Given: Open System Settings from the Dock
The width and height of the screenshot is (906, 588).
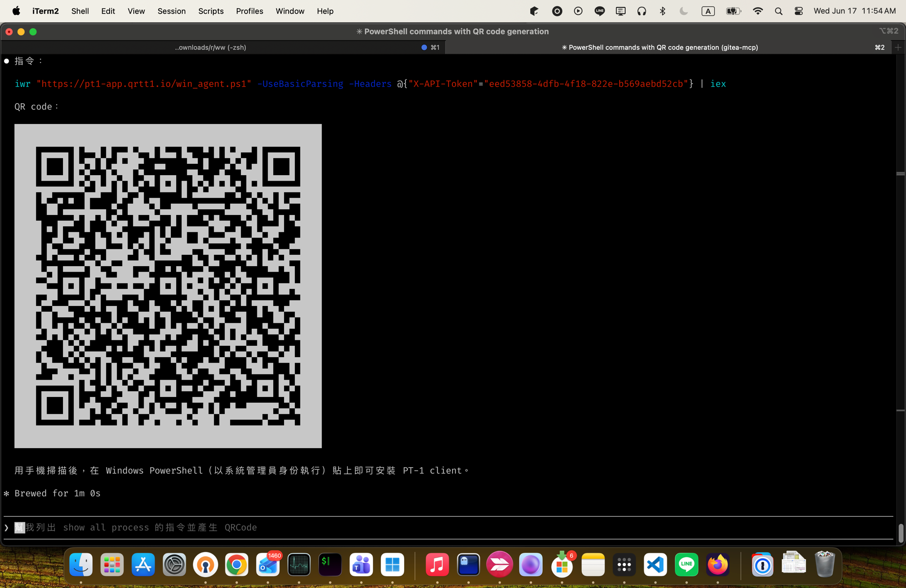Looking at the screenshot, I should (x=174, y=564).
